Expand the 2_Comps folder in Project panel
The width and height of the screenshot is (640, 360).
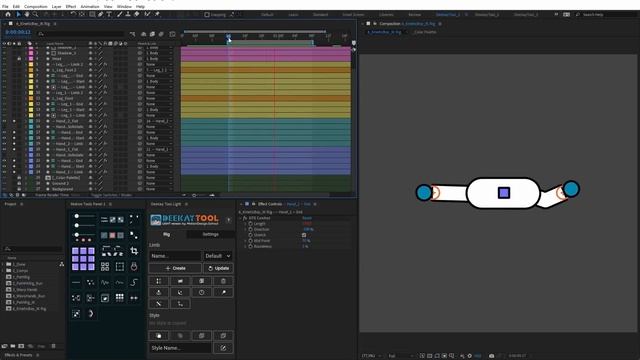[x=3, y=271]
